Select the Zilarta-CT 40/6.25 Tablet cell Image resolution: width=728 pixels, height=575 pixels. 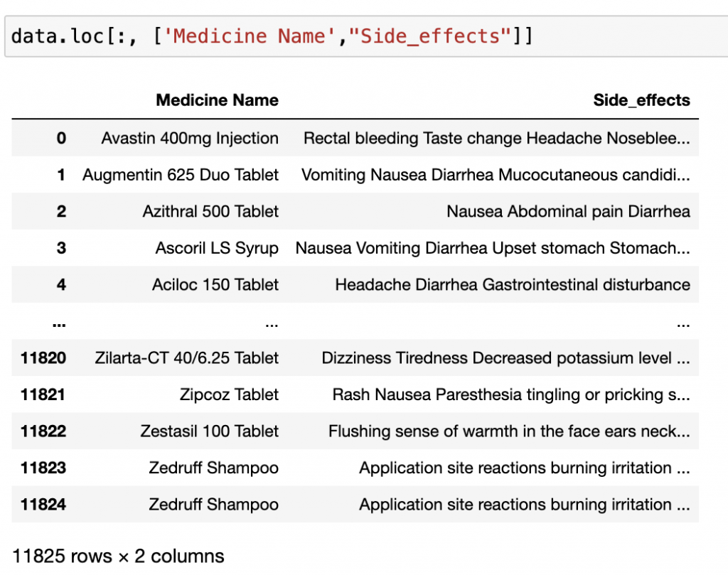pyautogui.click(x=186, y=358)
